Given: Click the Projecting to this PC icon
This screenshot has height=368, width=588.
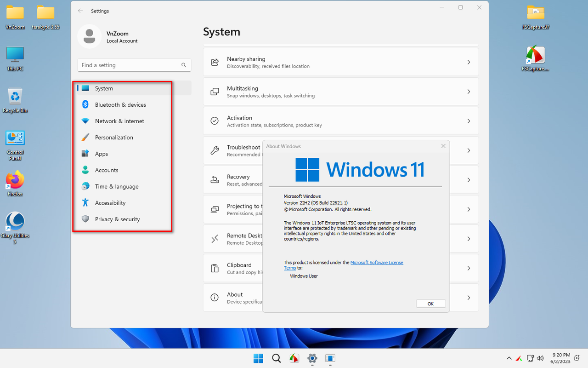Looking at the screenshot, I should [x=215, y=209].
